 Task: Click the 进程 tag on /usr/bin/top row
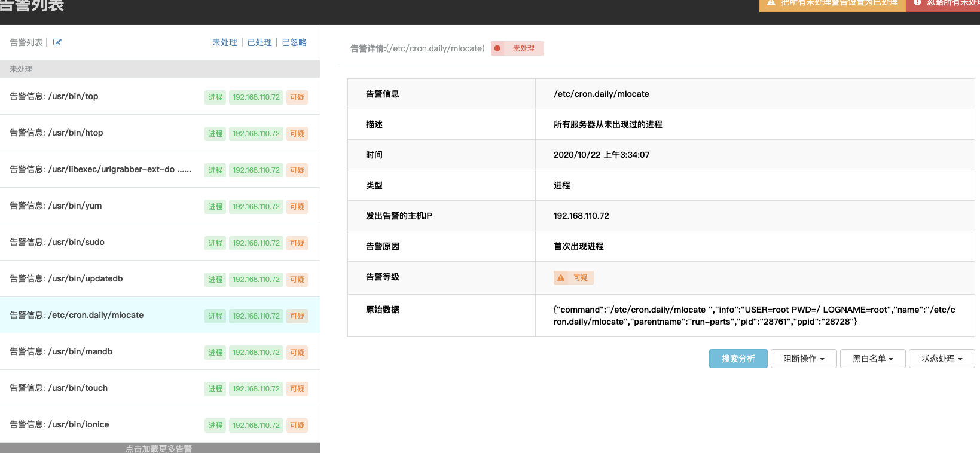[x=215, y=97]
